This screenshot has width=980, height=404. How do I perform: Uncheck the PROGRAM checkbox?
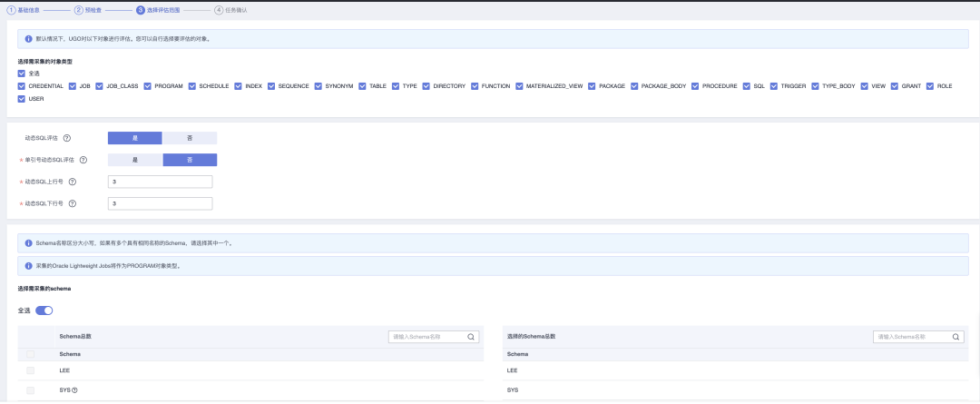[x=148, y=86]
